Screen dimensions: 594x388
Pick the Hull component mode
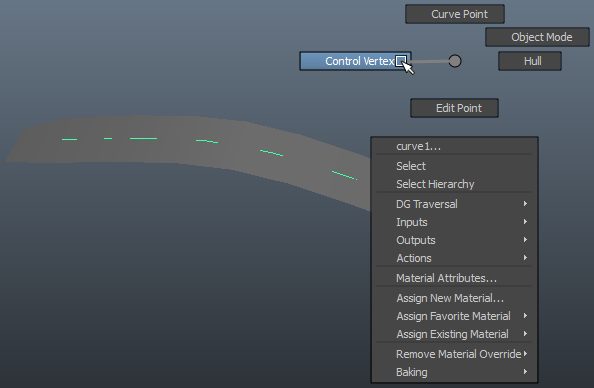(x=530, y=61)
